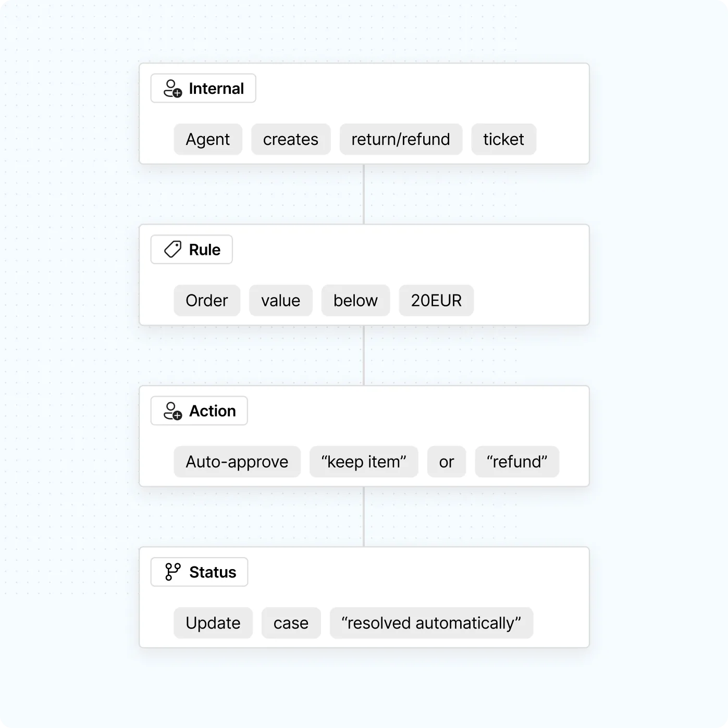Click the Auto-approve chip
Viewport: 728px width, 728px height.
237,462
